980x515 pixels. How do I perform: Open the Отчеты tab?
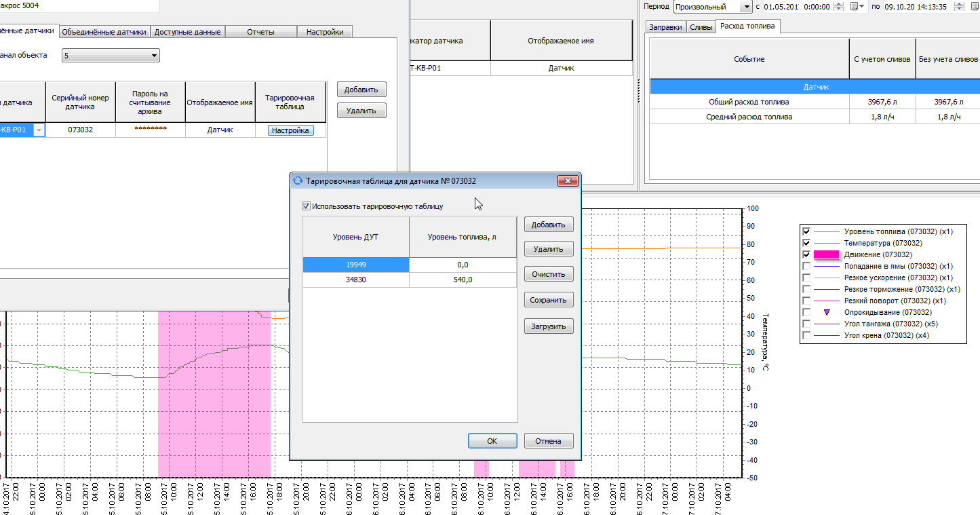(x=260, y=32)
